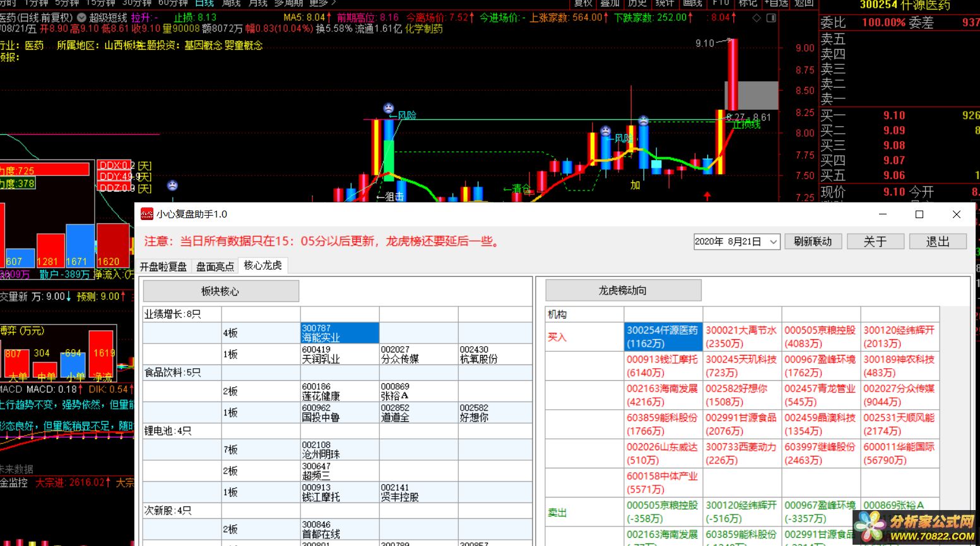Viewport: 980px width, 546px height.
Task: Switch to the 开盘啦复盘 tab
Action: coord(163,267)
